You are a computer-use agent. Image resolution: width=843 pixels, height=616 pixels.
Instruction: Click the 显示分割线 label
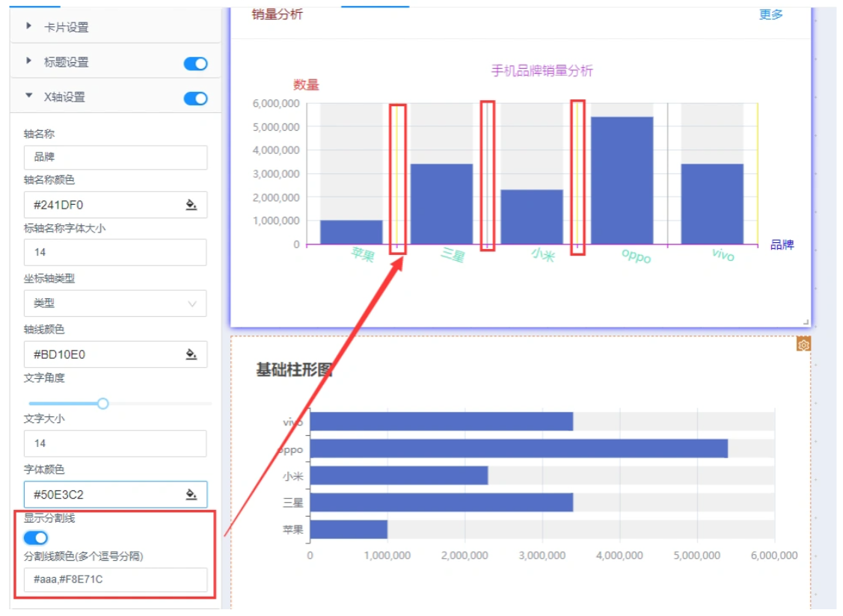coord(49,518)
